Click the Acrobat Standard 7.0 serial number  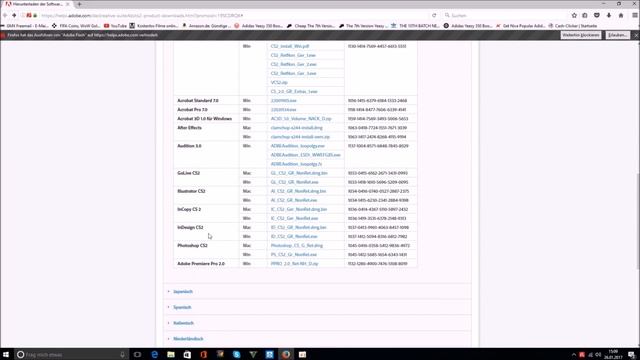[x=377, y=100]
